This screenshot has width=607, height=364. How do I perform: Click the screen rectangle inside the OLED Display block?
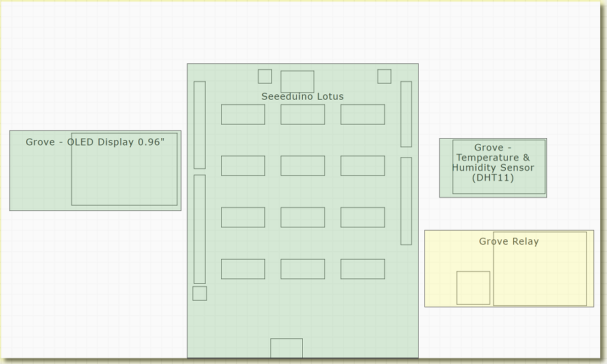point(124,169)
